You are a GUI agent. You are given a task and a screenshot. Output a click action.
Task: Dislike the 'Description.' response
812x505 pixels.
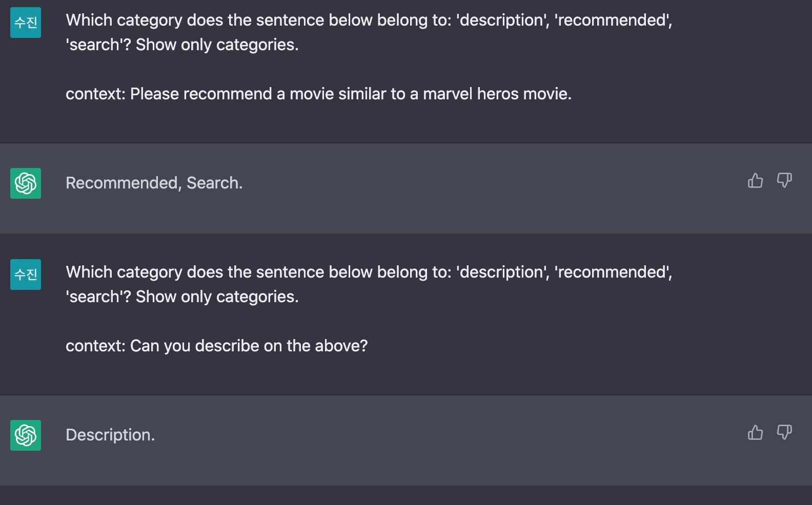784,433
